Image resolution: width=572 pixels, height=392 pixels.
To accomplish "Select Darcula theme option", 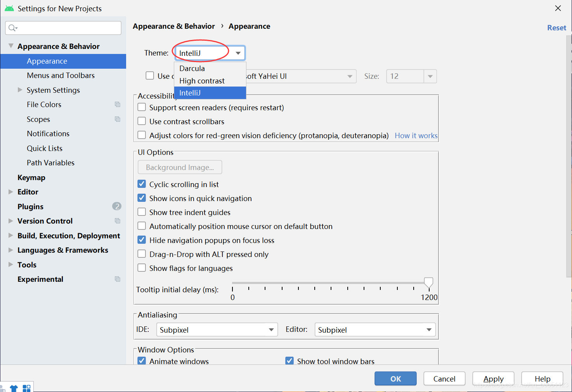I will point(210,68).
